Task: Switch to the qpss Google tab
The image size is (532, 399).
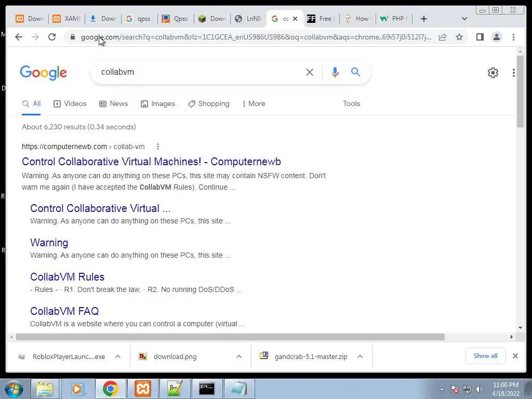Action: click(x=139, y=19)
